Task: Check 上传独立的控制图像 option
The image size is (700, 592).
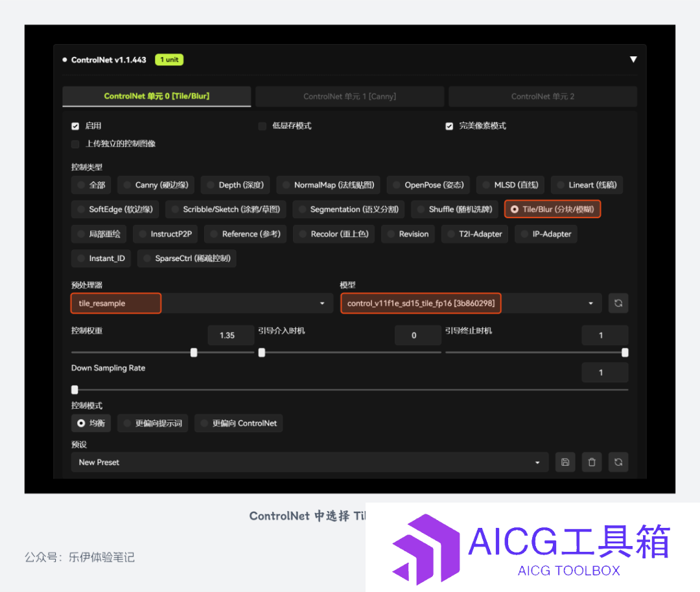Action: pyautogui.click(x=75, y=144)
